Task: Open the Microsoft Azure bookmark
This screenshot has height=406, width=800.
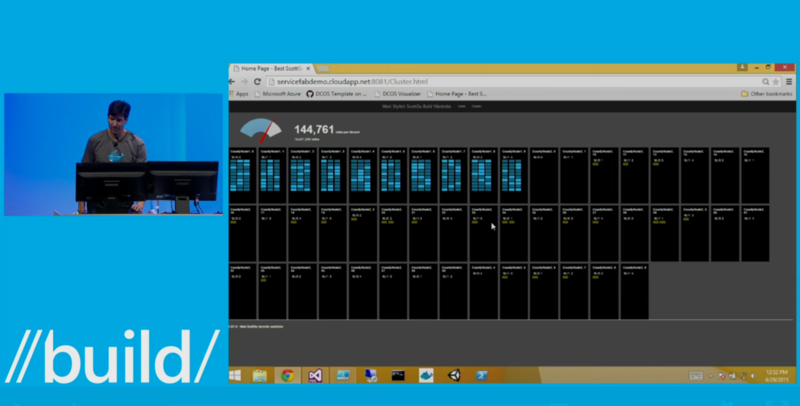Action: [278, 94]
